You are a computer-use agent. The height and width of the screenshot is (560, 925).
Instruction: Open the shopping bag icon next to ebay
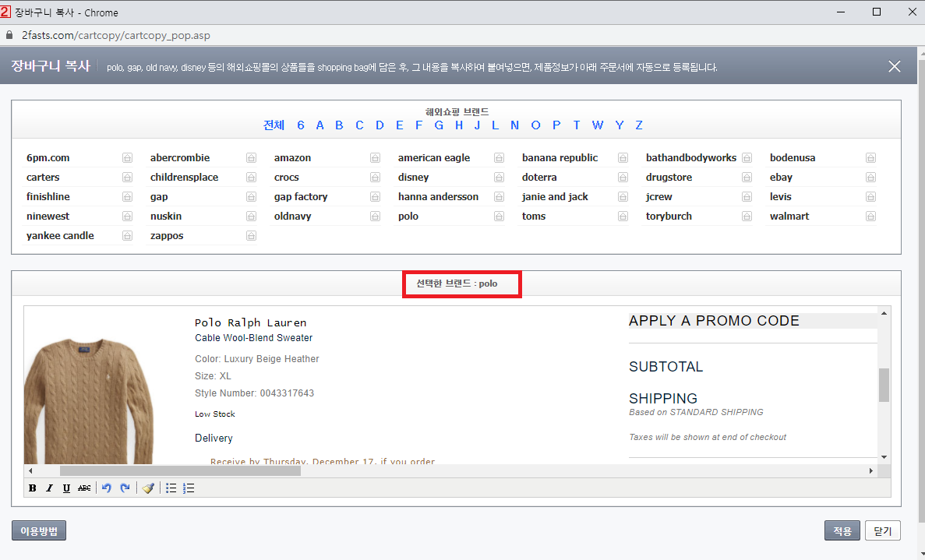(870, 178)
